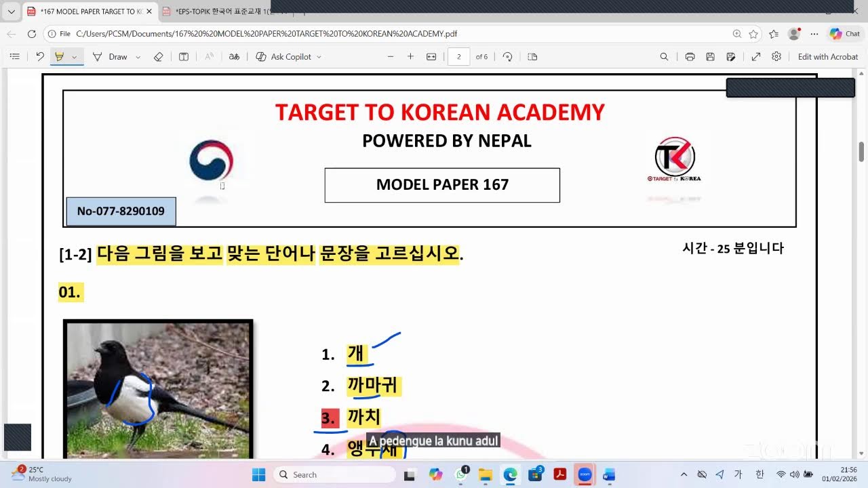Search within the PDF document

[665, 57]
